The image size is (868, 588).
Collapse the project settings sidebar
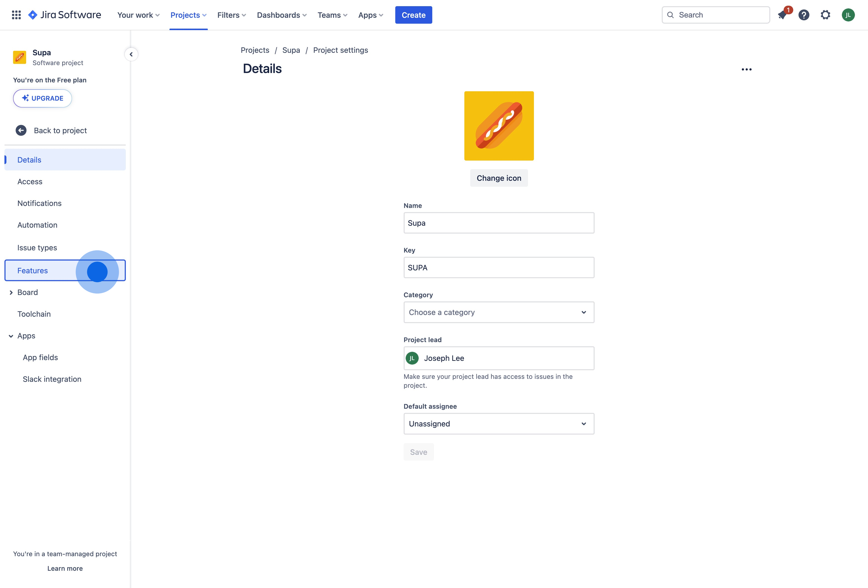pyautogui.click(x=131, y=54)
